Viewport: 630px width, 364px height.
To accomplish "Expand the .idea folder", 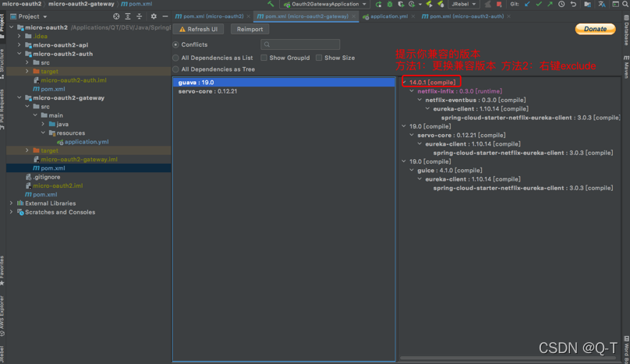I will tap(19, 36).
